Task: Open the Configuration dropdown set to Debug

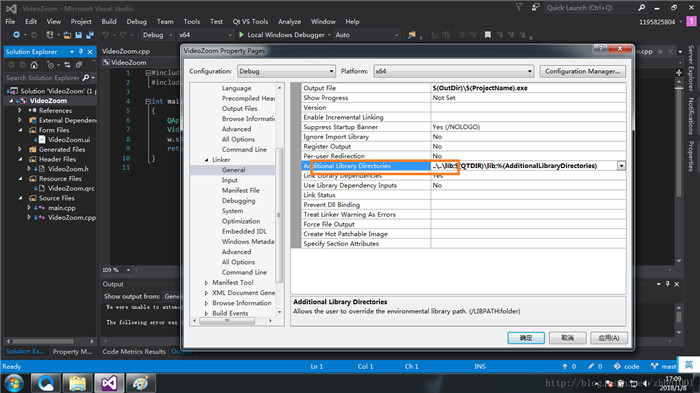Action: click(x=286, y=71)
